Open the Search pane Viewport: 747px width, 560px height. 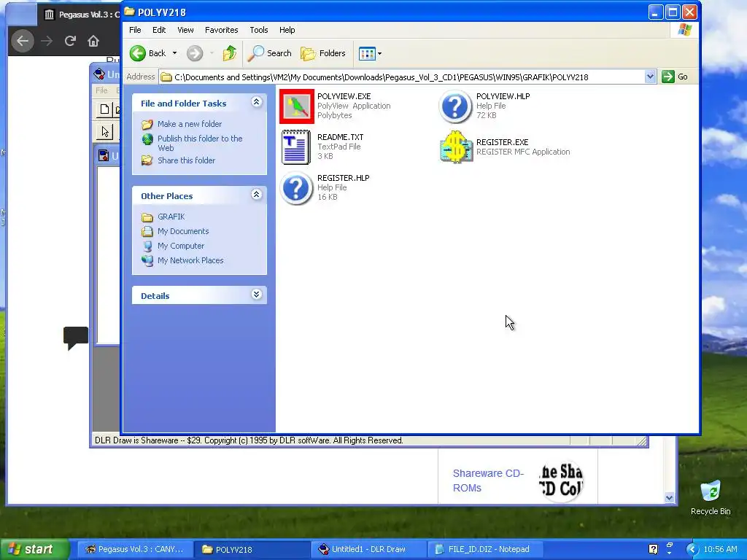pyautogui.click(x=270, y=53)
